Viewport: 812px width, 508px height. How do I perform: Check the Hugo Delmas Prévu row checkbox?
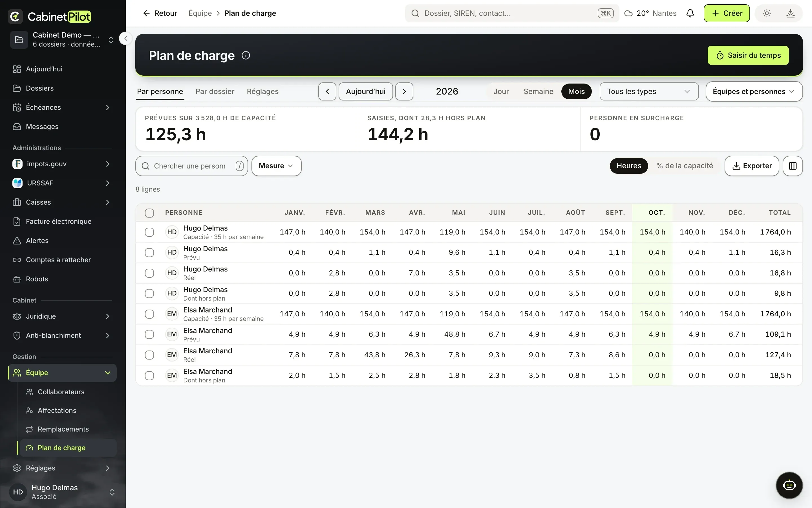pyautogui.click(x=149, y=253)
